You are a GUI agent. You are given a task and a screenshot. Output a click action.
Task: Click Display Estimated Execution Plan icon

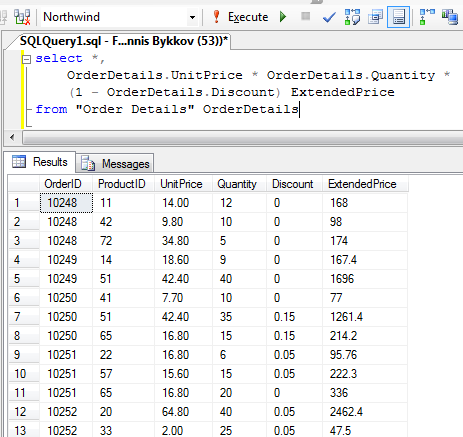click(352, 17)
